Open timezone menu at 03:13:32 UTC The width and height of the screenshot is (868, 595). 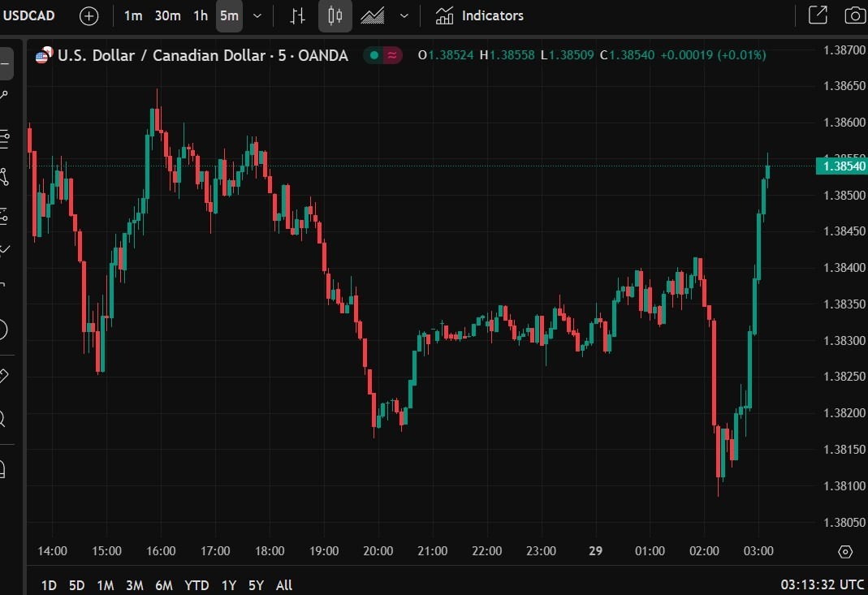click(822, 584)
